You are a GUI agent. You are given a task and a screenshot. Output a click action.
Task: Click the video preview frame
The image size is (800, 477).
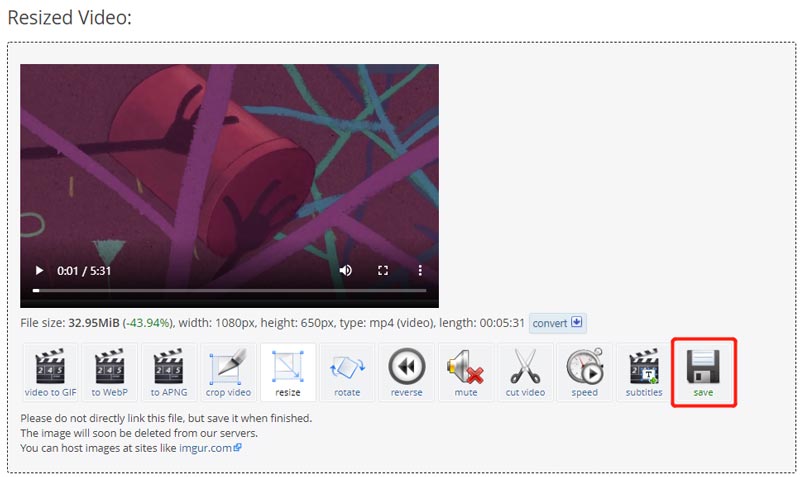[230, 186]
